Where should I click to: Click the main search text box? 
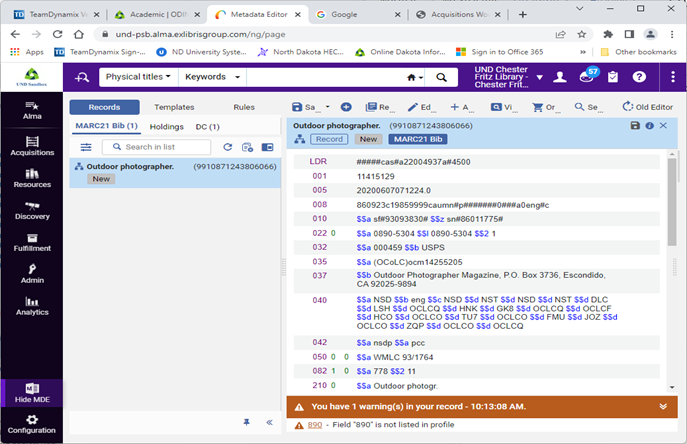click(325, 77)
